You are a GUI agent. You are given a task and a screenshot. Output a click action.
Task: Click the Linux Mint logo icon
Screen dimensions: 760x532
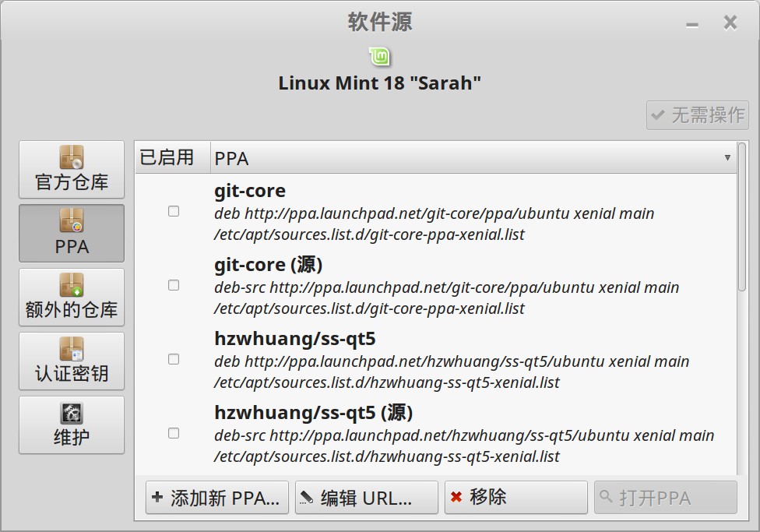click(379, 57)
